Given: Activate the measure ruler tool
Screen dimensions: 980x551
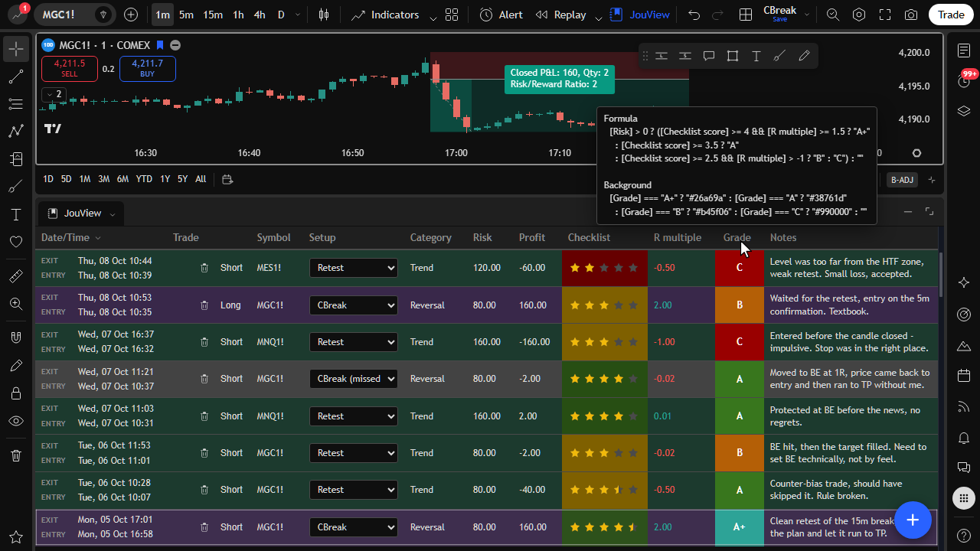Looking at the screenshot, I should tap(16, 276).
